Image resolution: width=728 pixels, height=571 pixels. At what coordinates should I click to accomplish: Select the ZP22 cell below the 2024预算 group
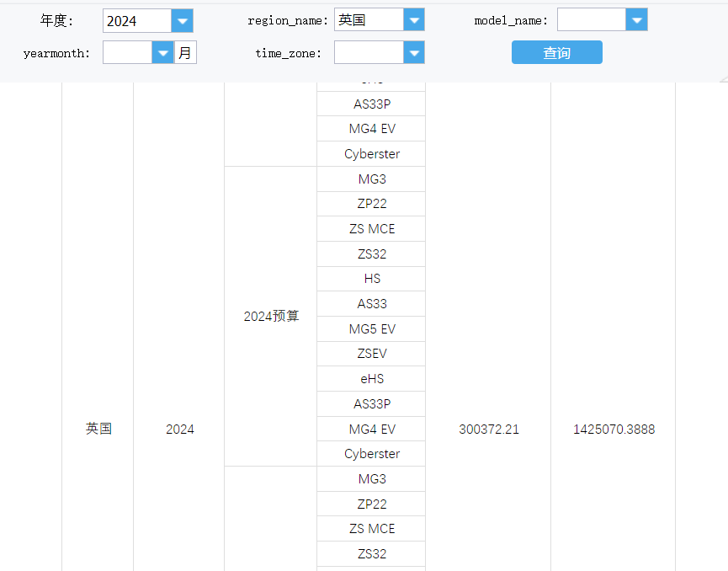[371, 504]
